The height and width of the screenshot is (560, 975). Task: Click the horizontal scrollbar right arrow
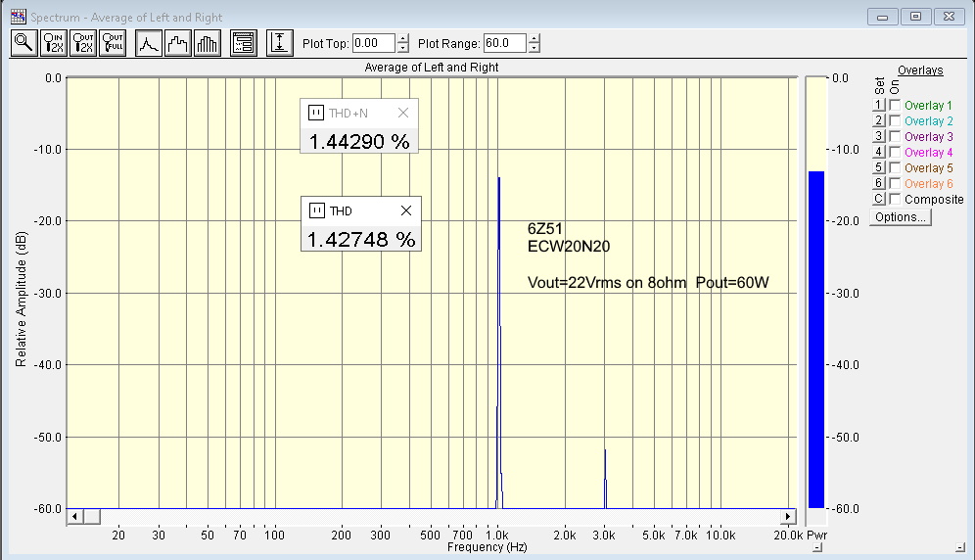point(788,516)
